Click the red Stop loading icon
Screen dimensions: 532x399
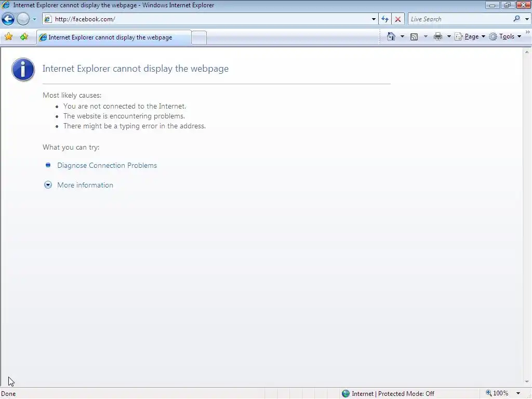point(398,19)
